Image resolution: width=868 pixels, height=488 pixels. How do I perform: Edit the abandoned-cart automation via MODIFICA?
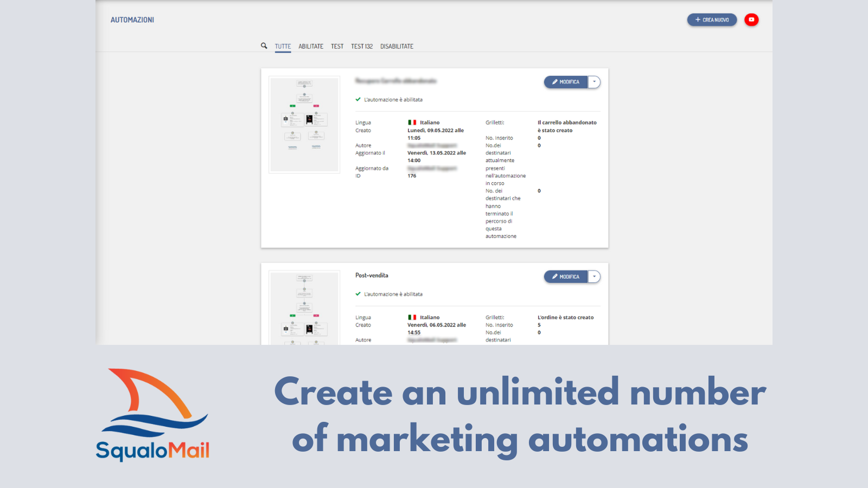[566, 82]
